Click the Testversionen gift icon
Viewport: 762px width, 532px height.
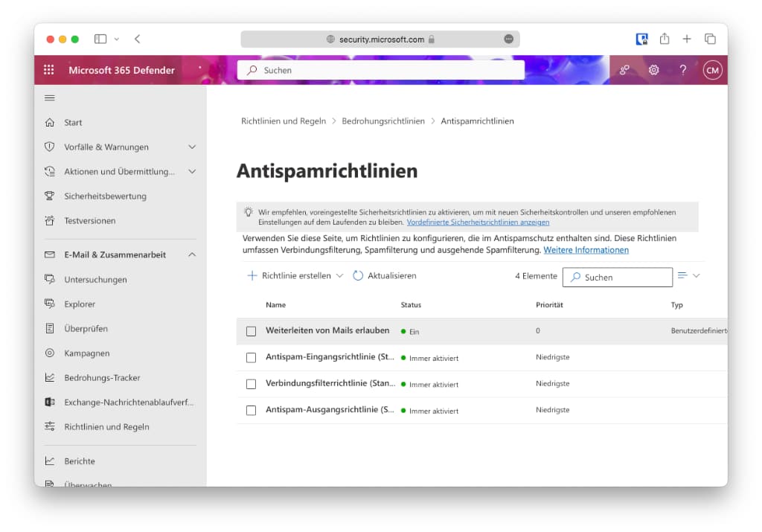coord(50,220)
